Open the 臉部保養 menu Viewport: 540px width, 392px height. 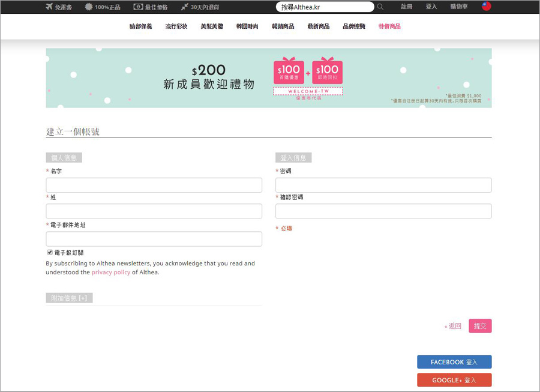[140, 26]
